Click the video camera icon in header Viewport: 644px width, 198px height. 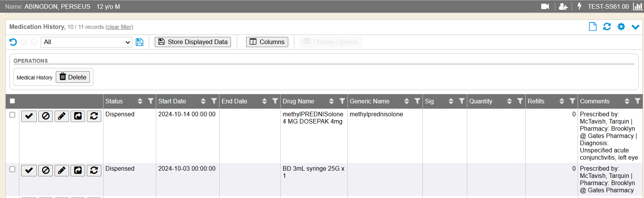pyautogui.click(x=545, y=6)
